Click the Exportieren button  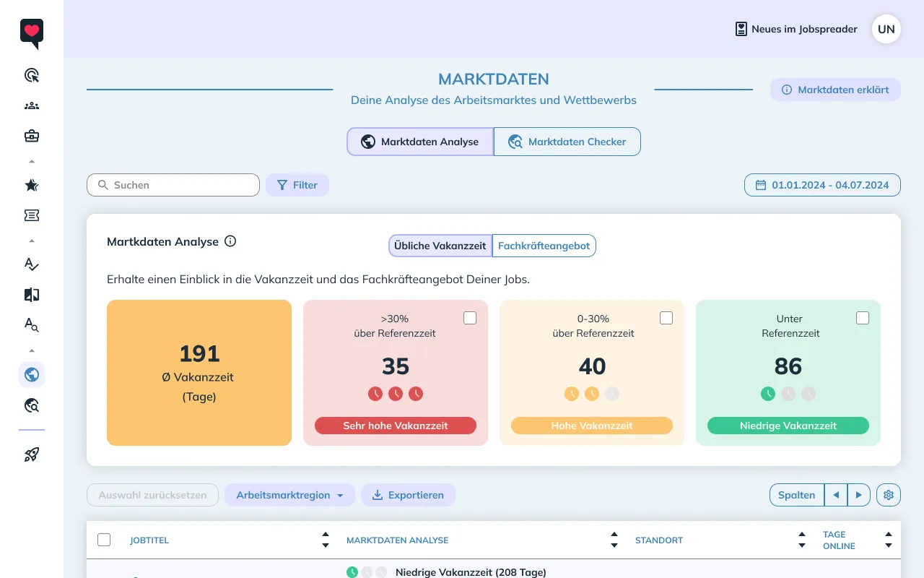pyautogui.click(x=408, y=495)
